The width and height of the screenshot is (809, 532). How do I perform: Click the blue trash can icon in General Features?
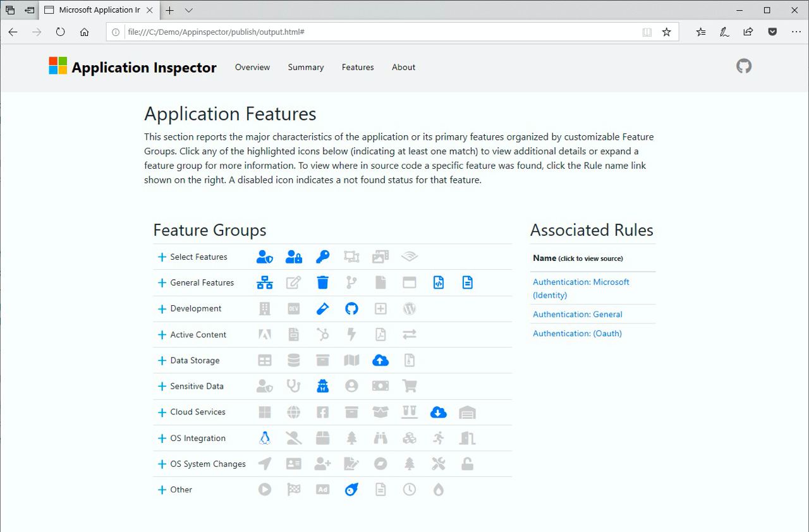(x=322, y=282)
